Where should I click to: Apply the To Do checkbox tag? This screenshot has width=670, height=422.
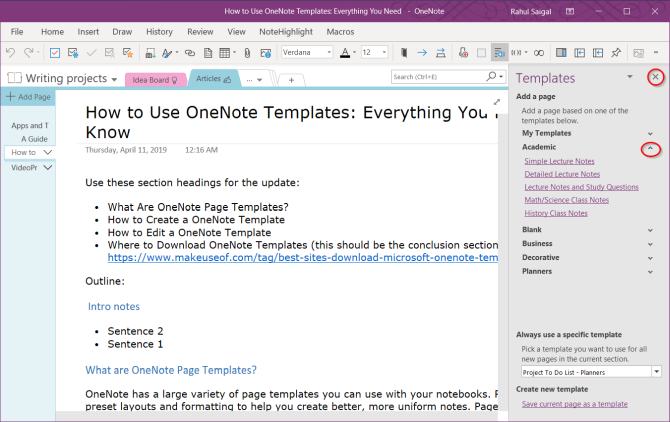tap(55, 53)
